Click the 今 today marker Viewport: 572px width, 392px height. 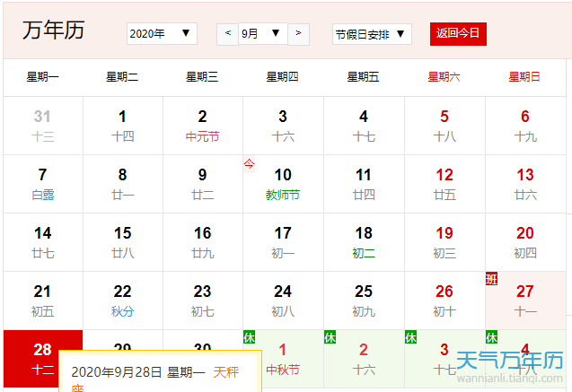249,164
